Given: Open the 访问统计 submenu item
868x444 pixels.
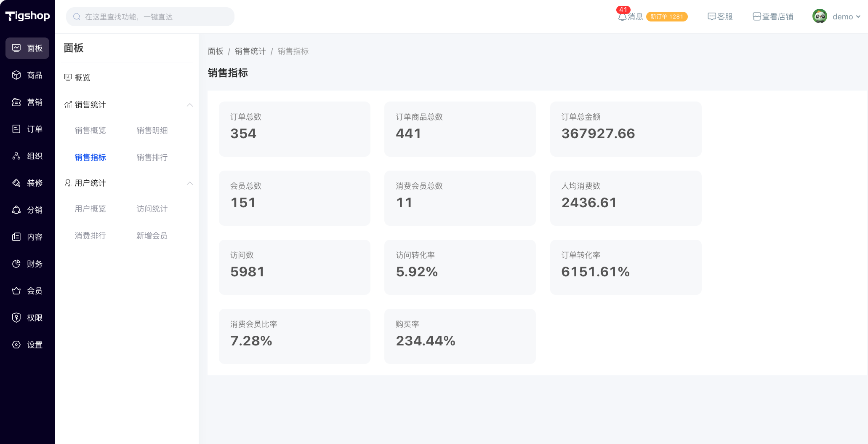Looking at the screenshot, I should coord(152,209).
